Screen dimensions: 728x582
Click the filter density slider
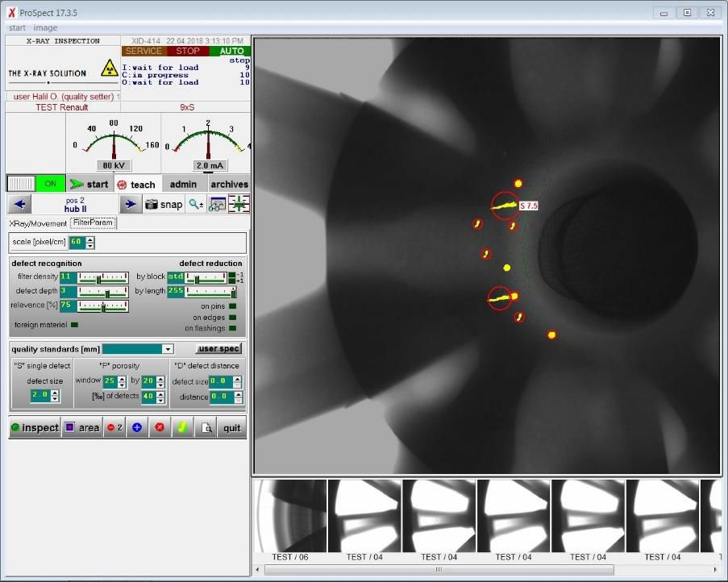[102, 277]
